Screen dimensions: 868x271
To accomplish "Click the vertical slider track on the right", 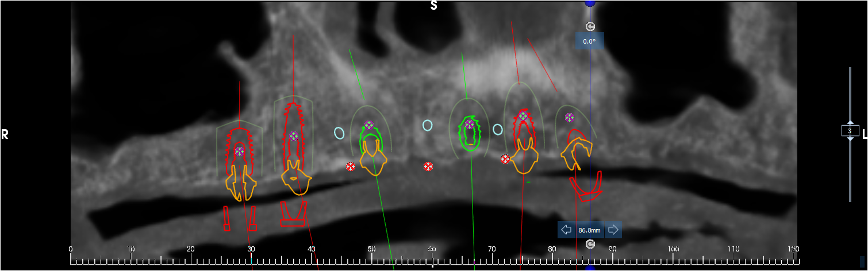I will (851, 172).
